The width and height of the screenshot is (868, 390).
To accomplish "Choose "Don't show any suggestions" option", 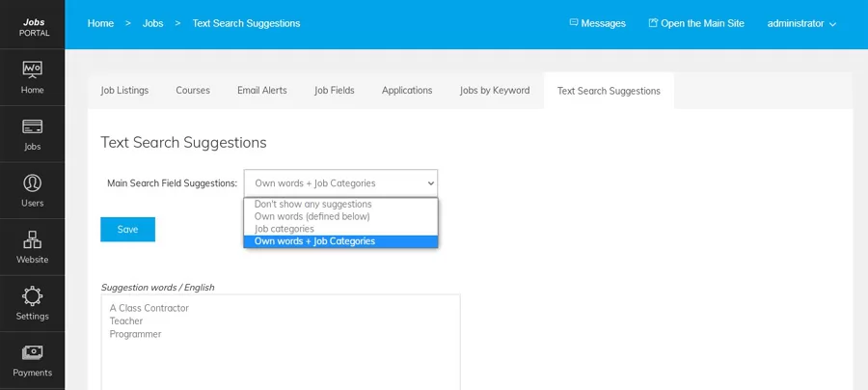I will tap(340, 204).
